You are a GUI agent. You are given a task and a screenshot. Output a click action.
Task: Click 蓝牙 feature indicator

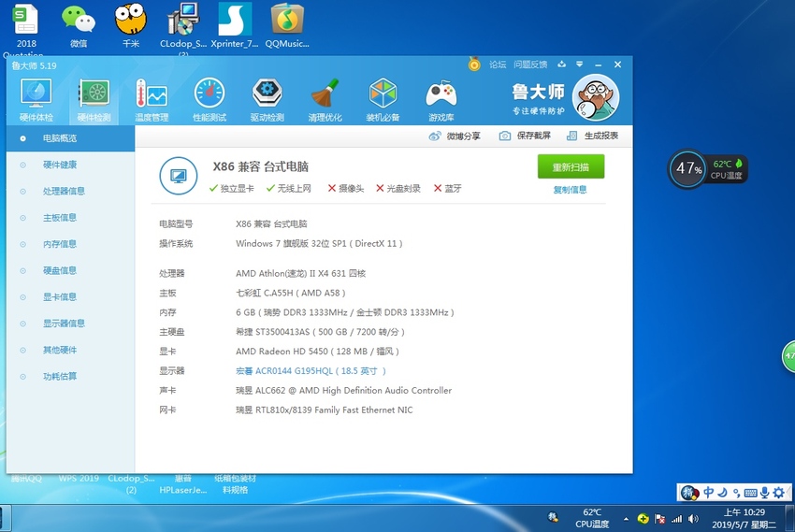coord(448,189)
